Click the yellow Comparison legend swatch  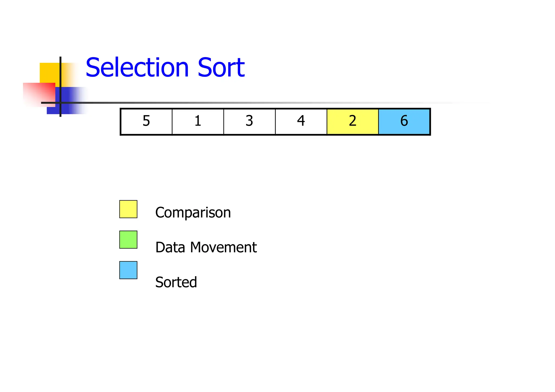tap(128, 209)
